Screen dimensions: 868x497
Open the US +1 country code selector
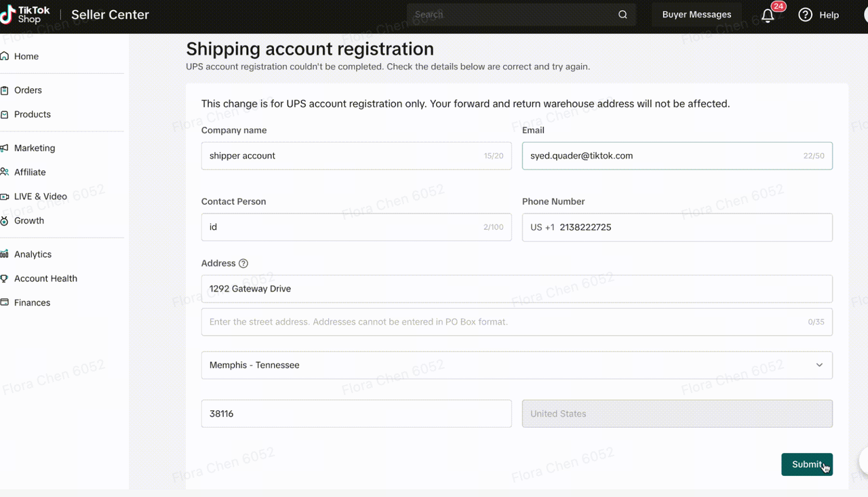pyautogui.click(x=542, y=227)
